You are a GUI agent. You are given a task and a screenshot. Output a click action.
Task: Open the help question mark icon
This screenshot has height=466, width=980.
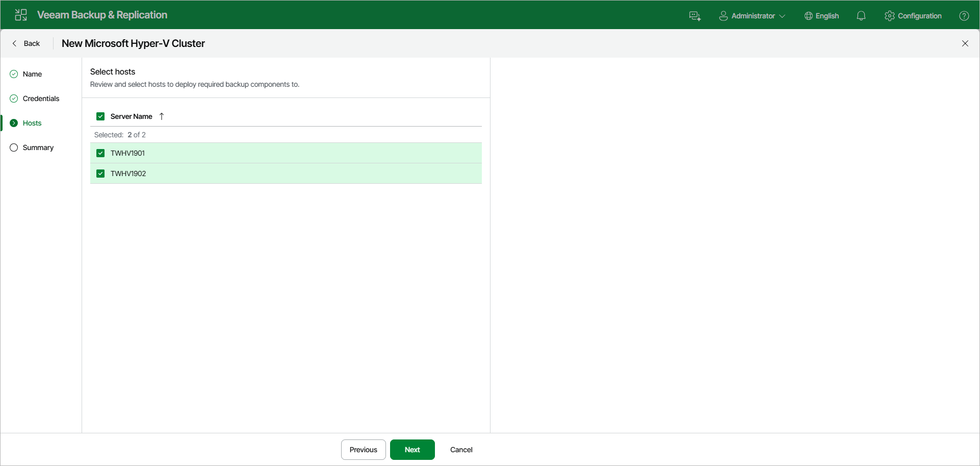[x=964, y=16]
